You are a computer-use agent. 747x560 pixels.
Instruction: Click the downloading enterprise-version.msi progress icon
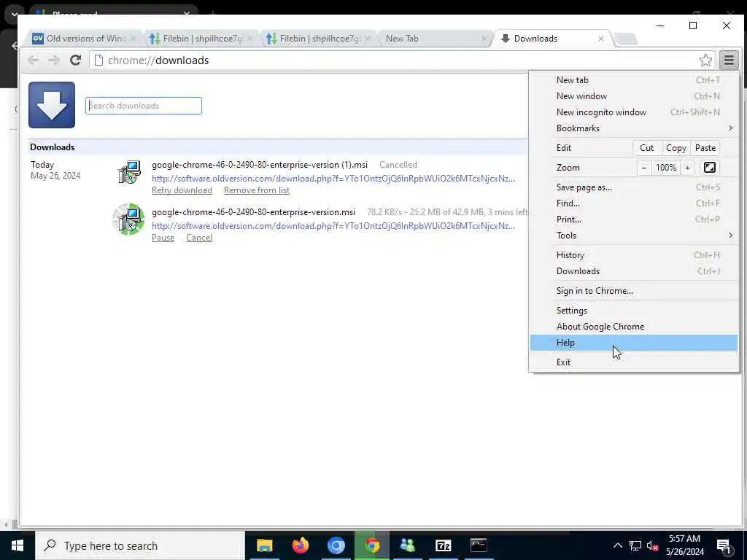[x=128, y=219]
